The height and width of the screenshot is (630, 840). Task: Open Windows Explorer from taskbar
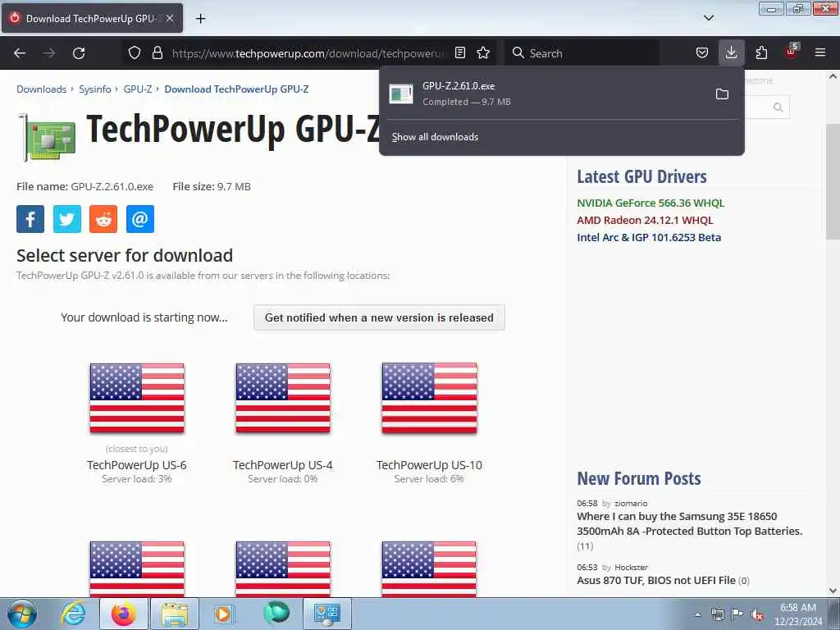[x=175, y=614]
